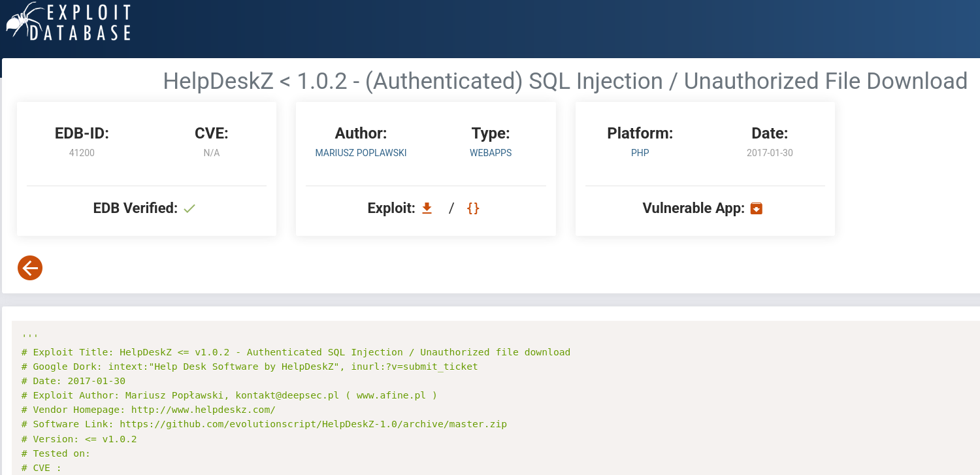Open the PHP platform link
This screenshot has height=475, width=980.
point(640,153)
